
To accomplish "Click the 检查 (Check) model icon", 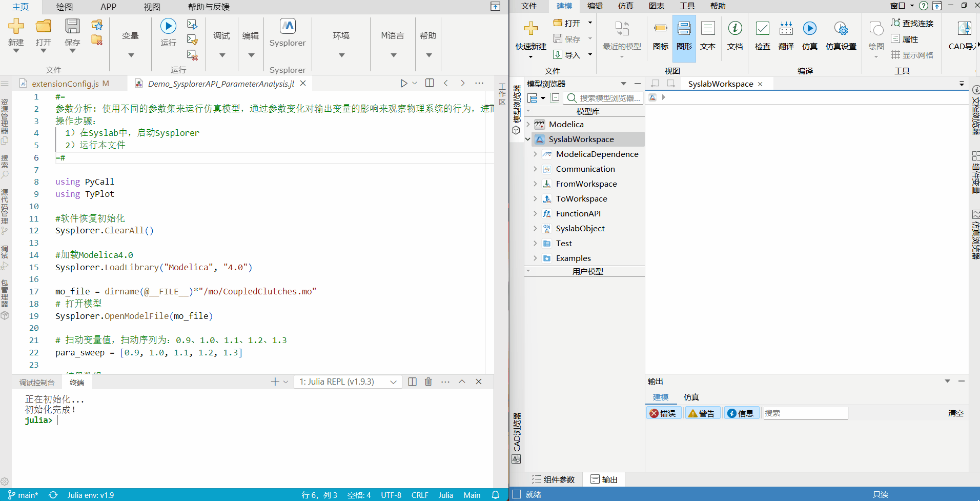I will pos(762,29).
